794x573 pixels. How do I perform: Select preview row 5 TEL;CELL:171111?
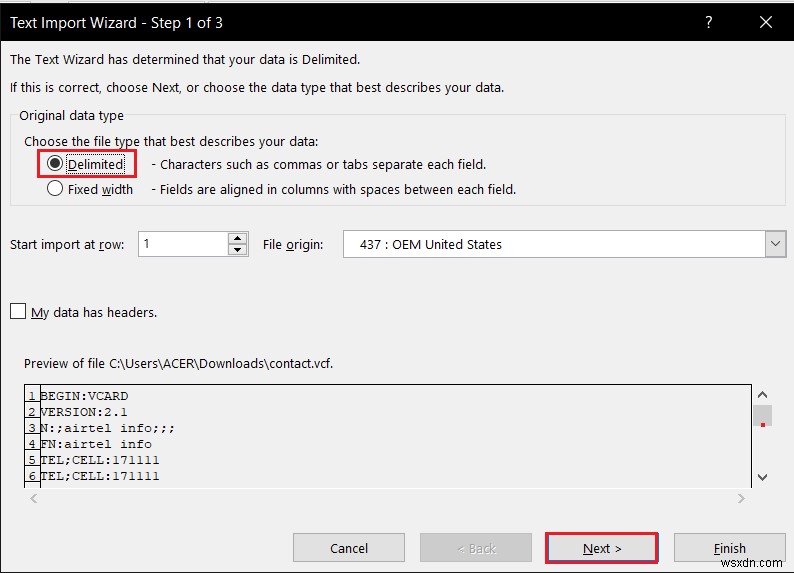(x=100, y=460)
